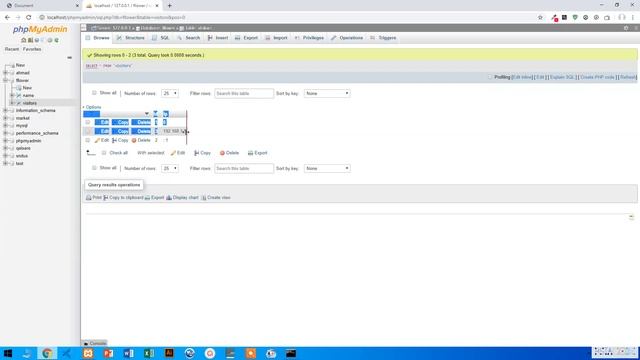640x360 pixels.
Task: Open the Insert tab
Action: pyautogui.click(x=218, y=38)
